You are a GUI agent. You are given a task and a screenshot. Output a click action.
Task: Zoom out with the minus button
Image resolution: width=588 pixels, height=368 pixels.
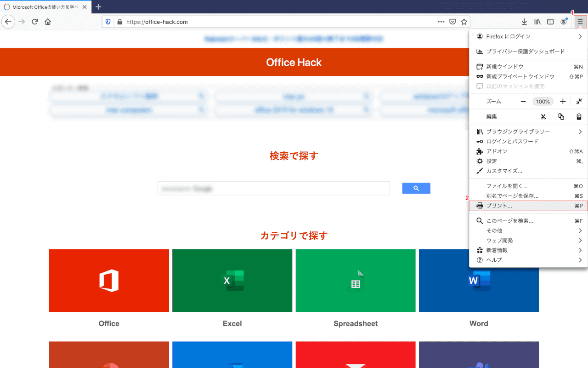[x=523, y=101]
